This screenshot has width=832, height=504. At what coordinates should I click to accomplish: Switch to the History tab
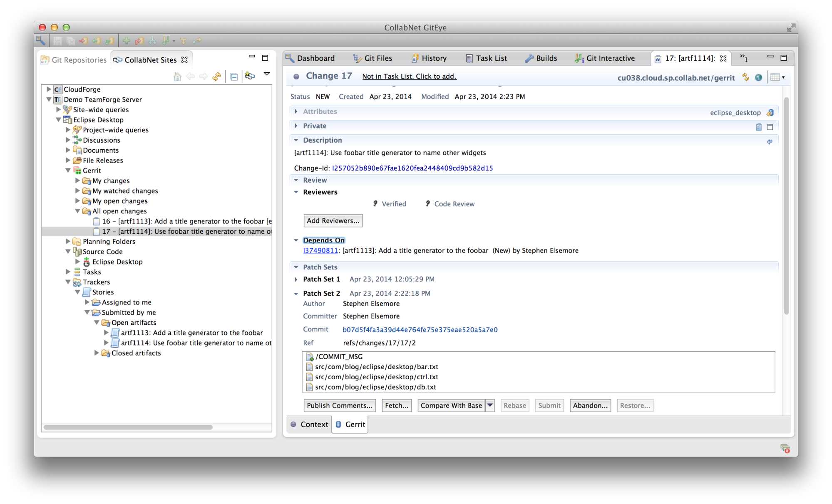(x=433, y=58)
